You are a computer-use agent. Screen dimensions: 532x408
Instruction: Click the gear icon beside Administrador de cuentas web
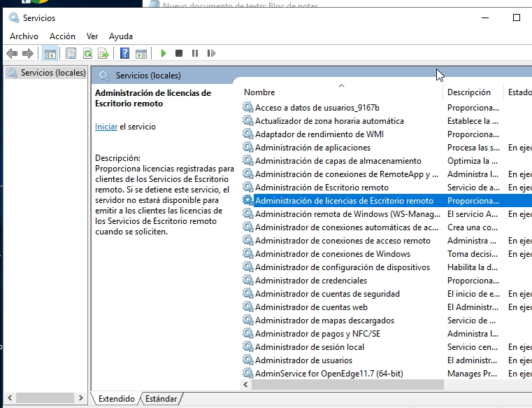click(248, 307)
